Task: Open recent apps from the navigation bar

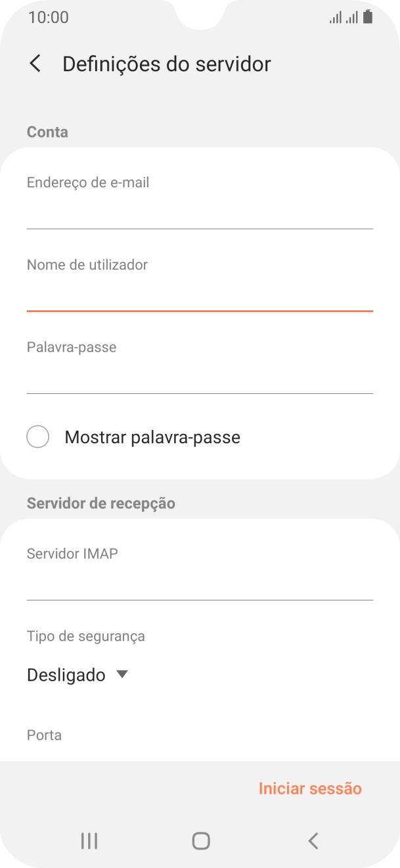Action: coord(89,840)
